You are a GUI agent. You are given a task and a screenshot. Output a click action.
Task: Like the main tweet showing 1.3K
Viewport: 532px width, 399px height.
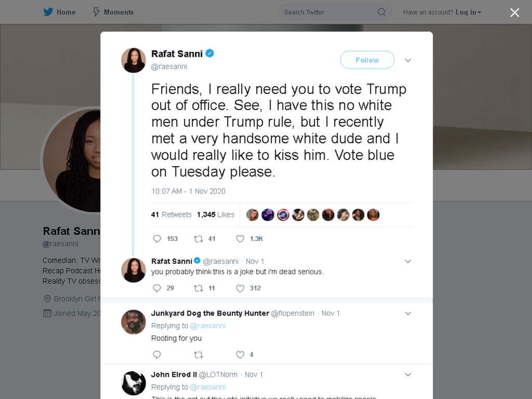(240, 239)
